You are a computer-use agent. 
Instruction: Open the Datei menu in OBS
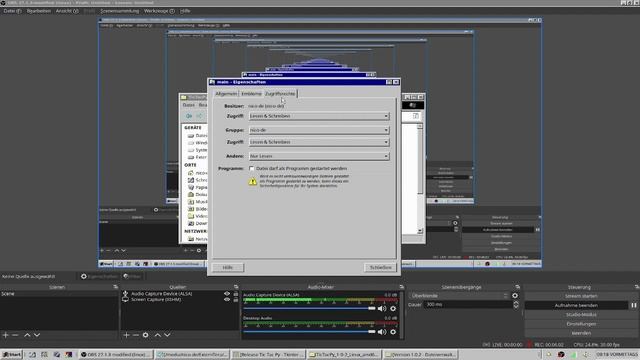(12, 11)
